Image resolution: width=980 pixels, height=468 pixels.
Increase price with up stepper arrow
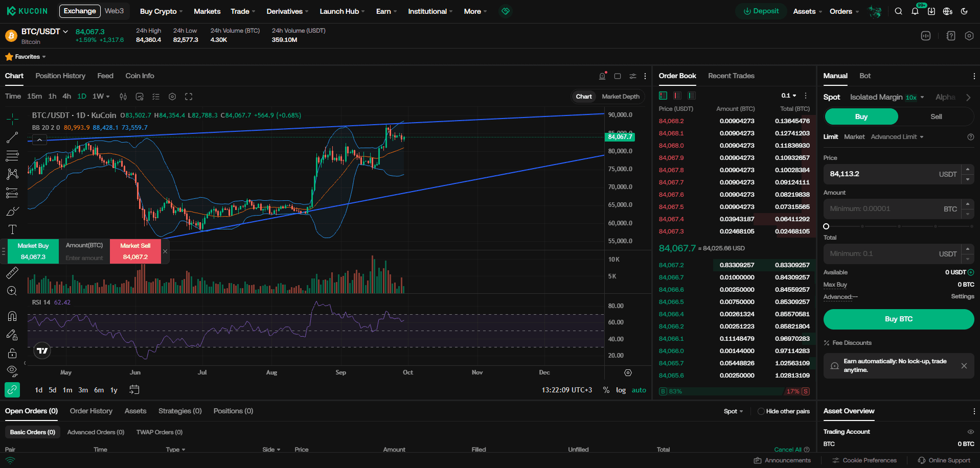pyautogui.click(x=968, y=169)
